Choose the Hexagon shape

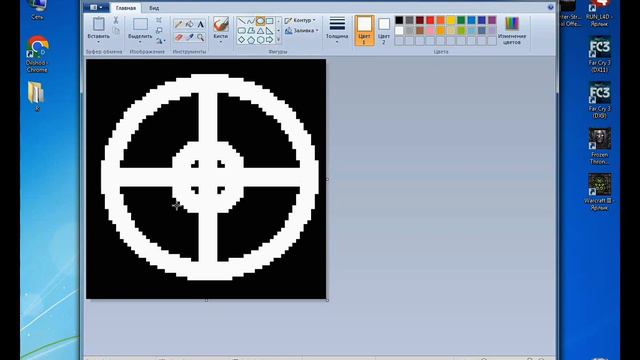[260, 40]
